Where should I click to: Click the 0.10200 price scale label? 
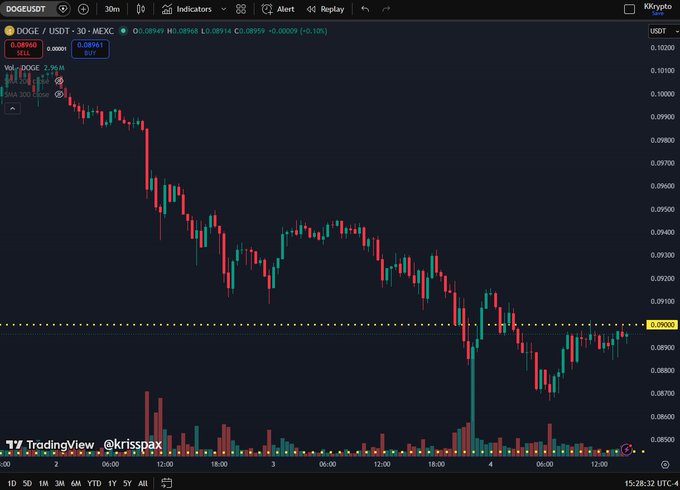click(662, 48)
